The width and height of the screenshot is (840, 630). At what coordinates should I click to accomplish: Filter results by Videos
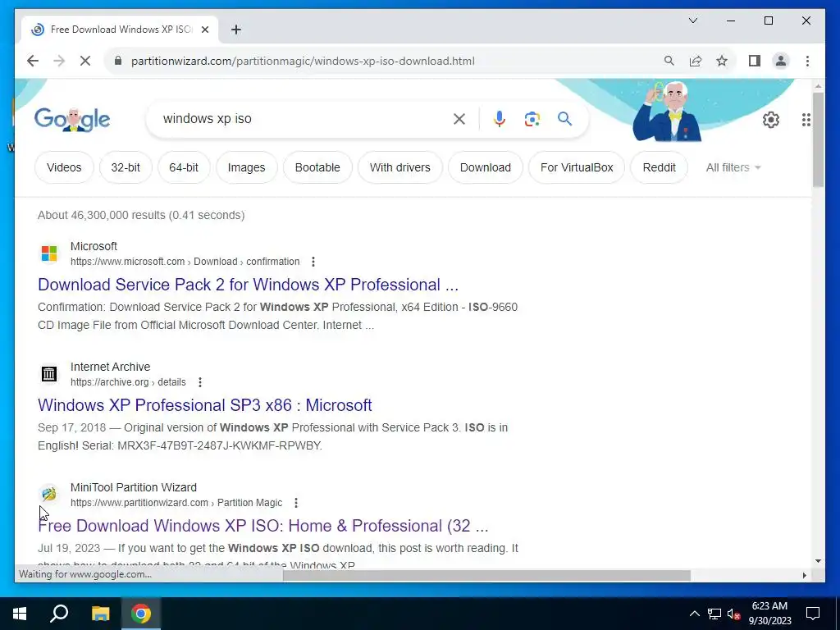pyautogui.click(x=64, y=167)
